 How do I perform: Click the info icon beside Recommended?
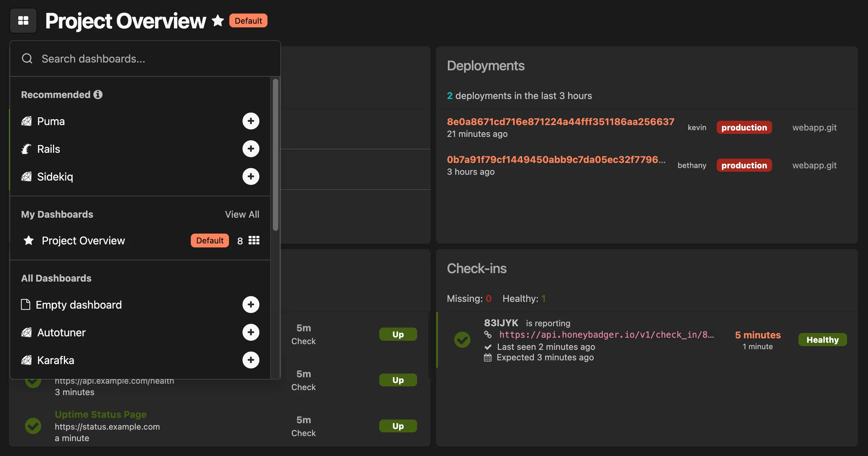coord(98,95)
